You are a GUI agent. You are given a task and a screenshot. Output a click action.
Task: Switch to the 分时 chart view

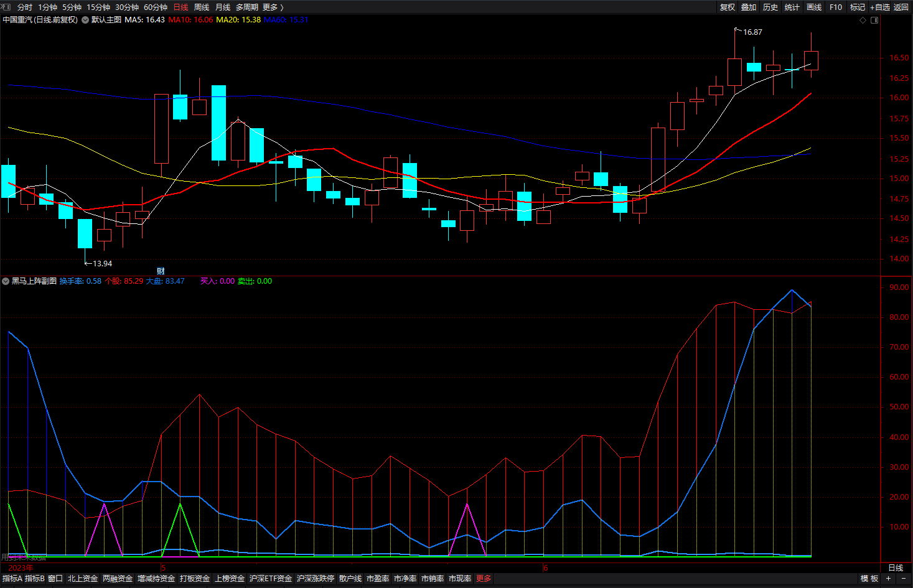[x=25, y=7]
